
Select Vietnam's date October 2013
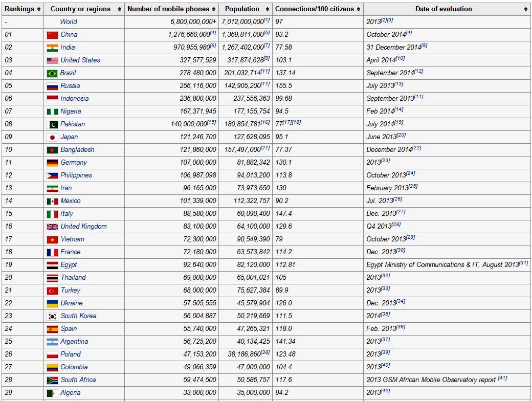[386, 239]
